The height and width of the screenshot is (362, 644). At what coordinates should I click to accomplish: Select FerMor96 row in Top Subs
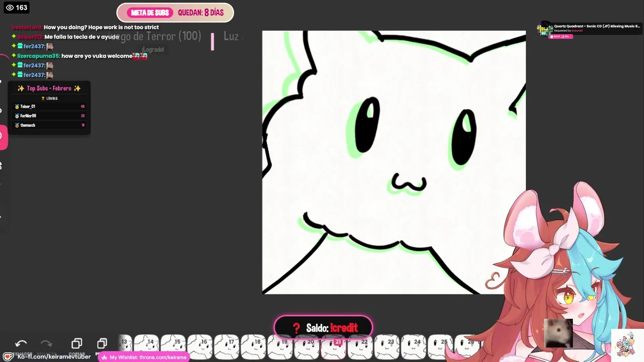click(x=49, y=116)
